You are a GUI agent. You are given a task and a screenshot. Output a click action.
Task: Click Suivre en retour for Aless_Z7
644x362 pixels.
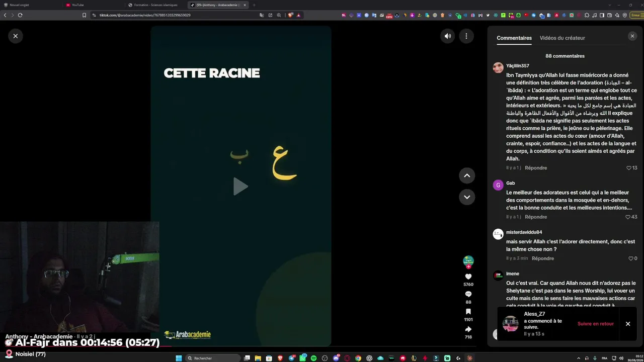coord(596,324)
